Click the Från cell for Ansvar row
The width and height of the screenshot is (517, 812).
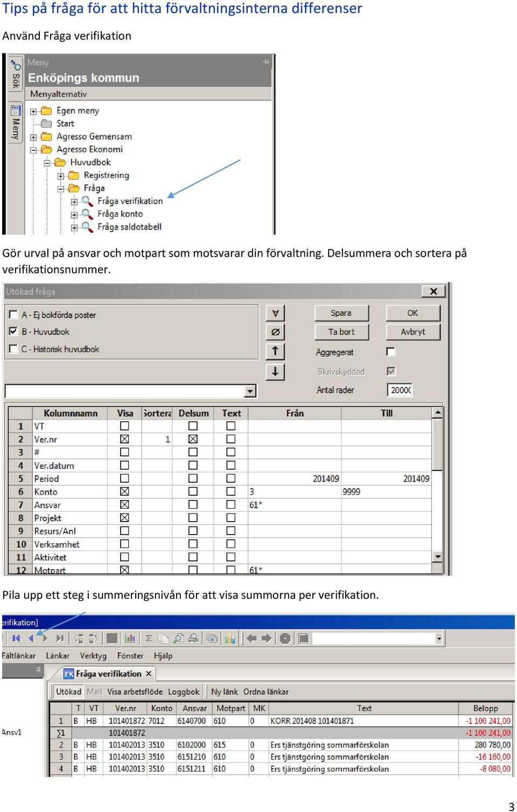tap(295, 505)
